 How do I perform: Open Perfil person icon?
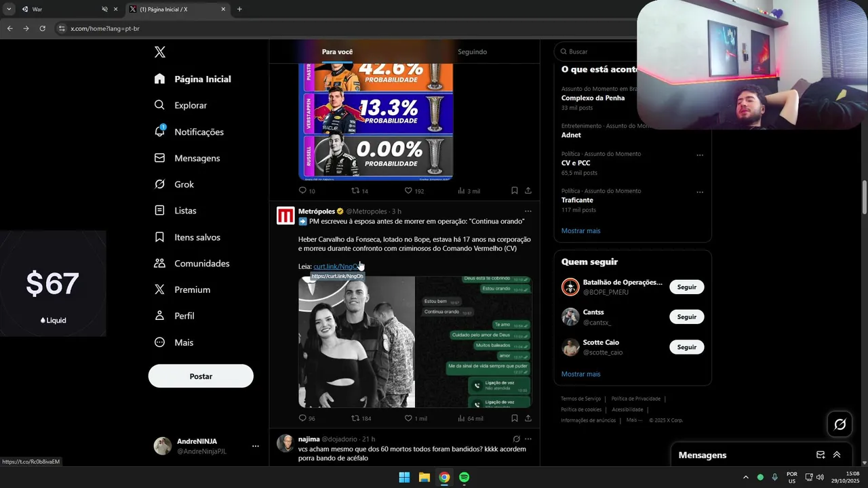click(x=160, y=316)
